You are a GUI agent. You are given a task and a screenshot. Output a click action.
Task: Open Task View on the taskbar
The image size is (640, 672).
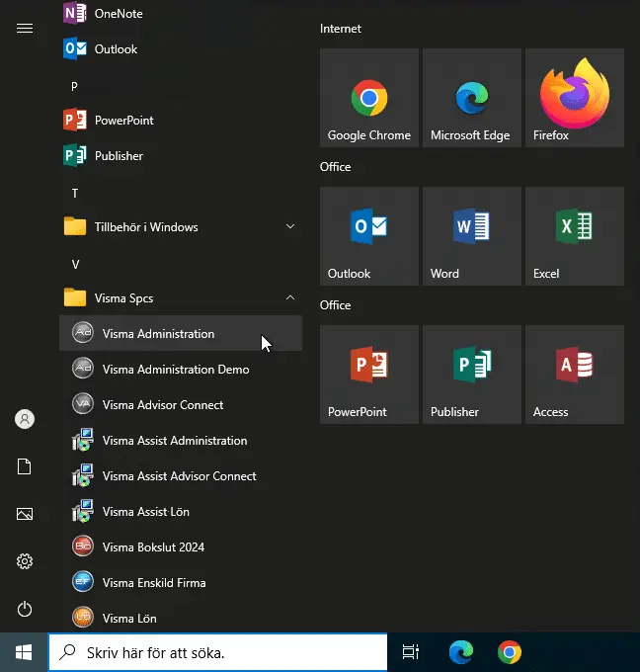411,652
